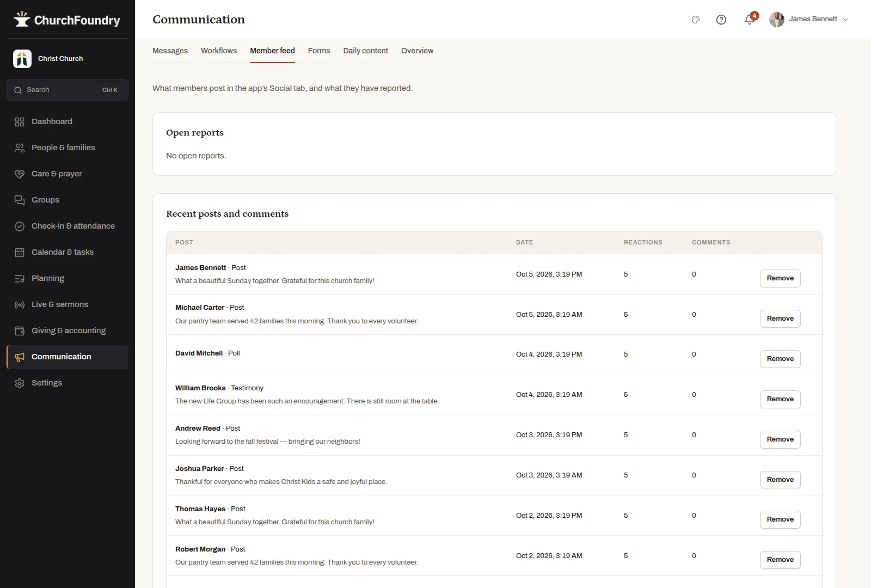This screenshot has width=871, height=588.
Task: Click the ChurchFoundry logo icon
Action: [x=22, y=20]
